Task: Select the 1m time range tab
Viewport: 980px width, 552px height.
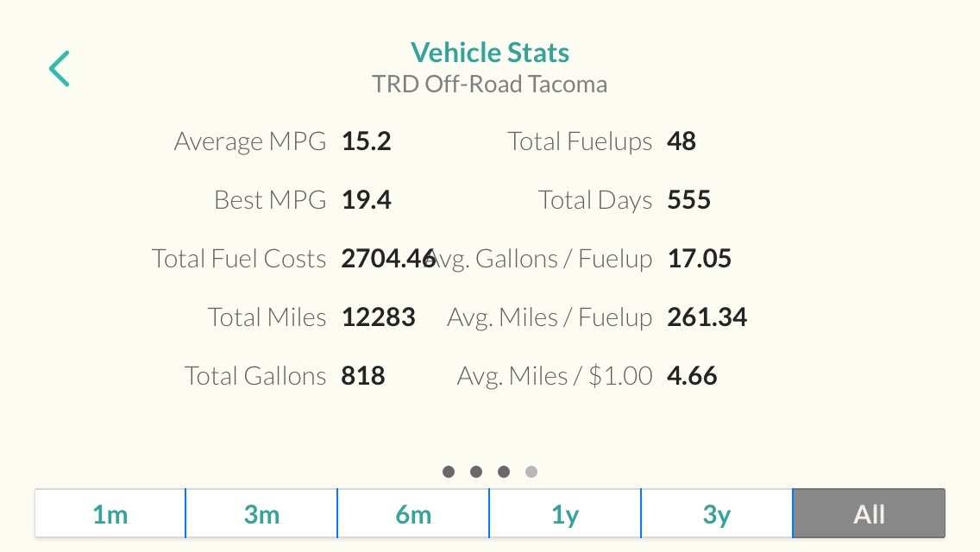Action: (110, 514)
